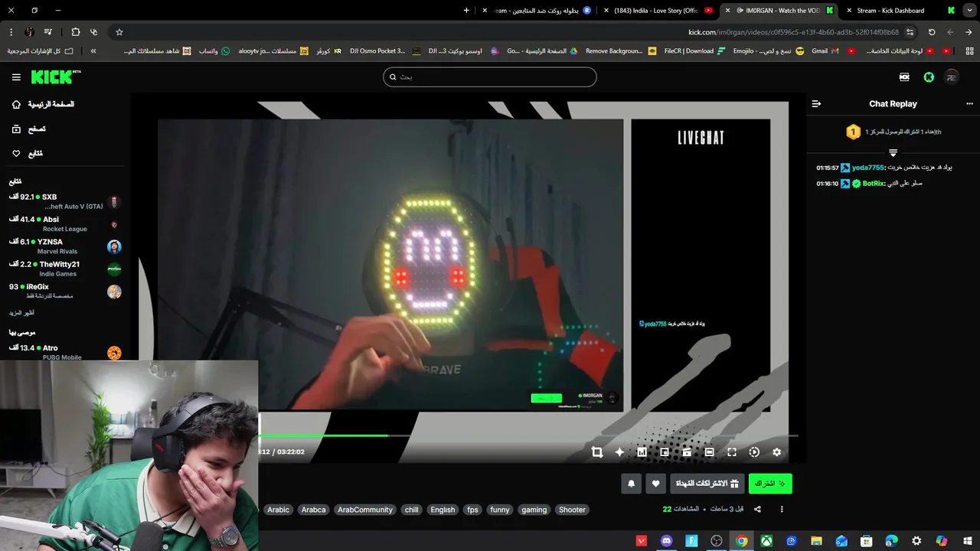Screen dimensions: 980x551
Task: Open video three-dot options menu
Action: [782, 510]
